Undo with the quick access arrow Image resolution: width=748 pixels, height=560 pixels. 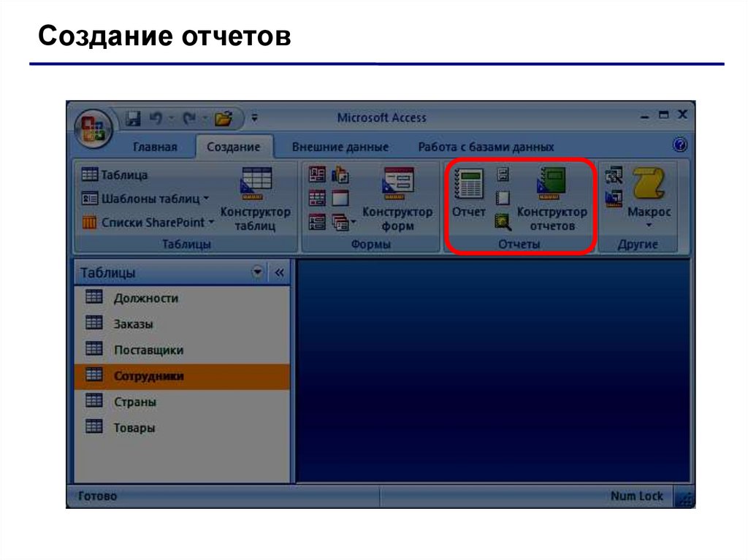click(x=156, y=118)
